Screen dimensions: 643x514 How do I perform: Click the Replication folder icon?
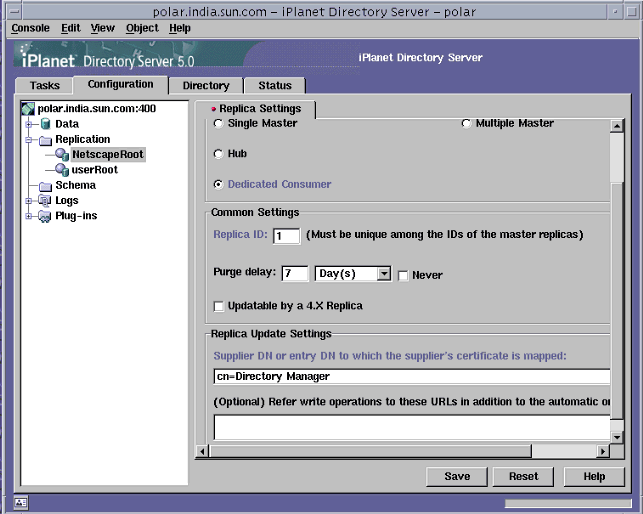pos(45,140)
